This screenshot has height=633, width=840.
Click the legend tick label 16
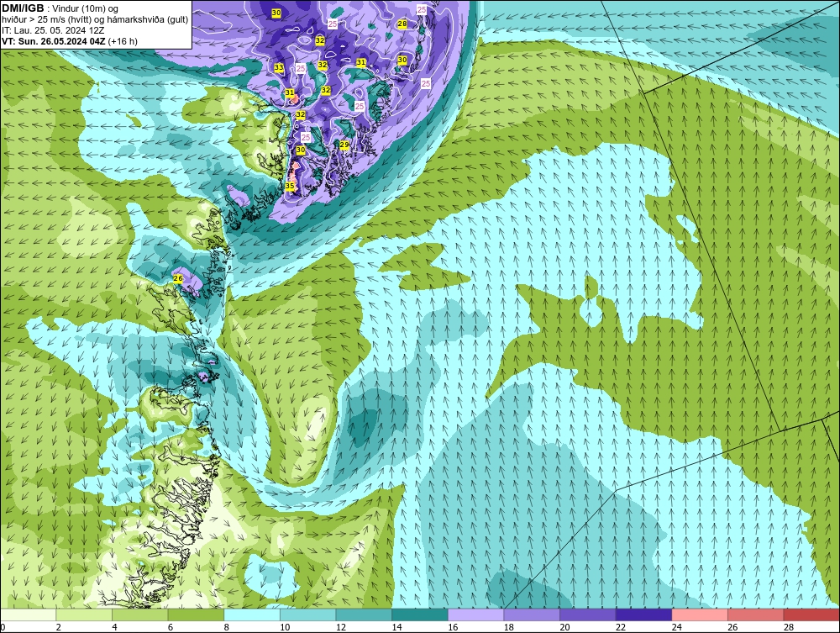point(453,627)
